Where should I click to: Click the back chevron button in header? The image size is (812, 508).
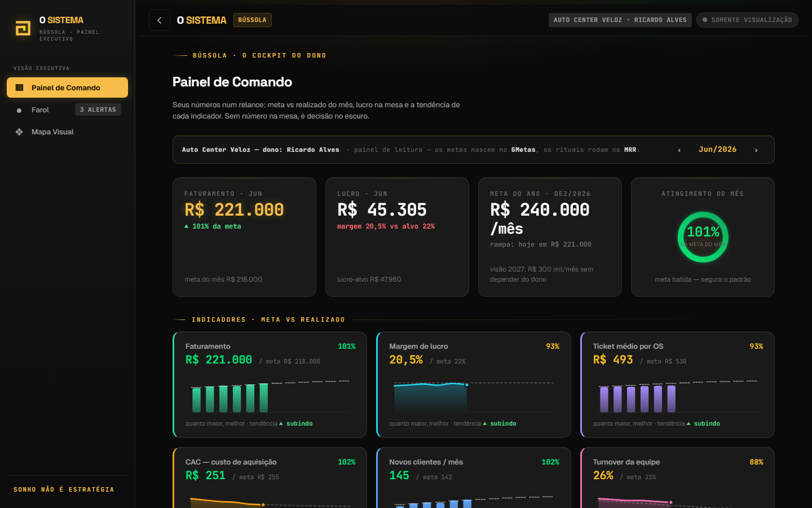tap(160, 20)
